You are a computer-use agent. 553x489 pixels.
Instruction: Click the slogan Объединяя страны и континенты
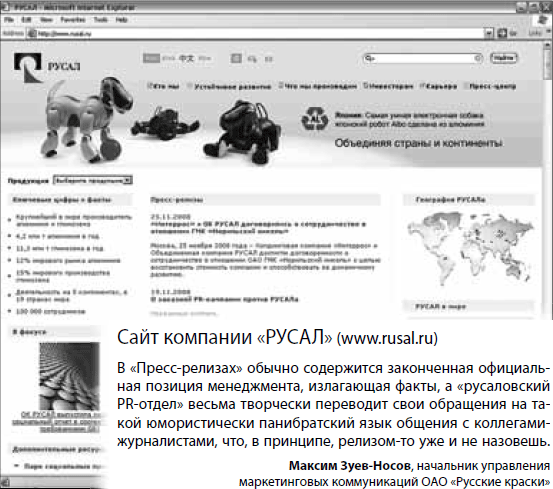pos(419,143)
